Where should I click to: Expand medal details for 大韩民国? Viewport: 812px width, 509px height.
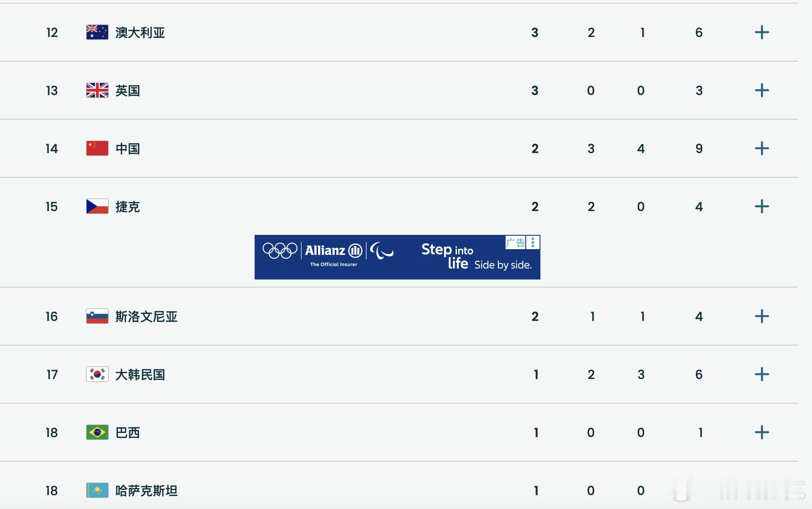[762, 375]
